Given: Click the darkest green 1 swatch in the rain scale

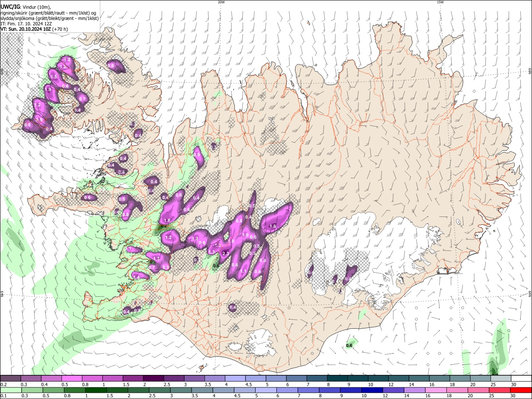Looking at the screenshot, I should [96, 390].
